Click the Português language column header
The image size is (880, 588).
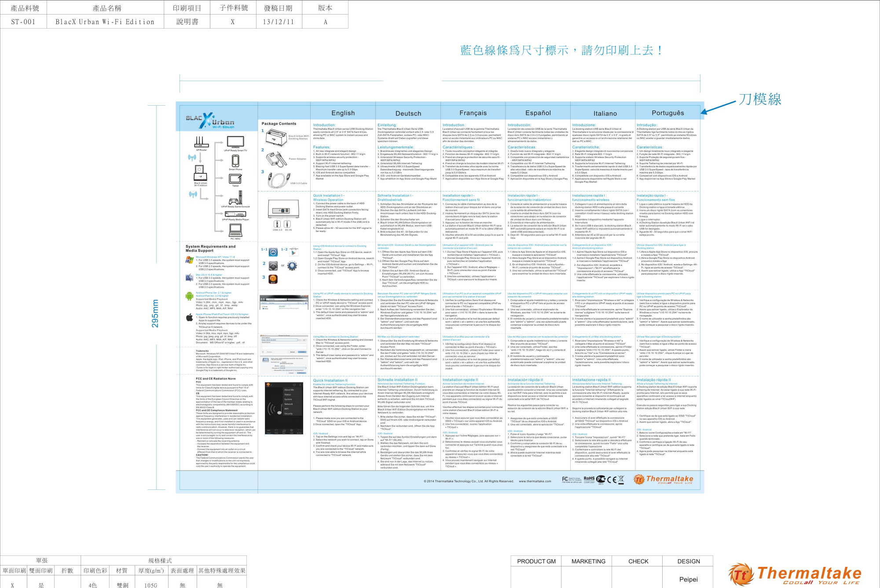[667, 113]
